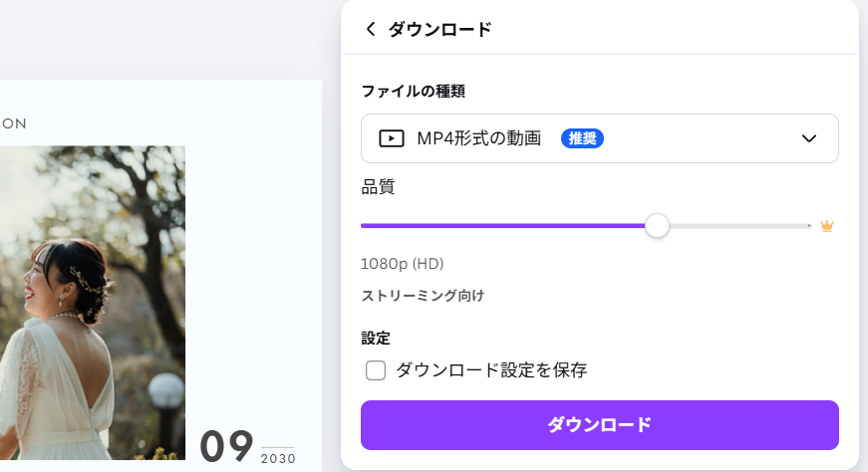Click the blue 推奨 badge
Viewport: 868px width, 472px height.
[x=582, y=138]
